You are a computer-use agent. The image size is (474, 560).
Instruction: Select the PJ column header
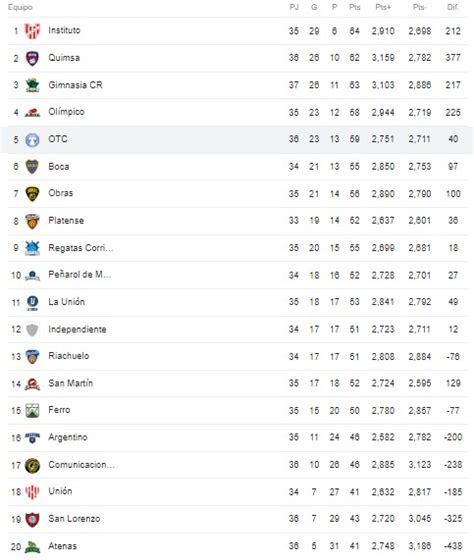[x=294, y=7]
